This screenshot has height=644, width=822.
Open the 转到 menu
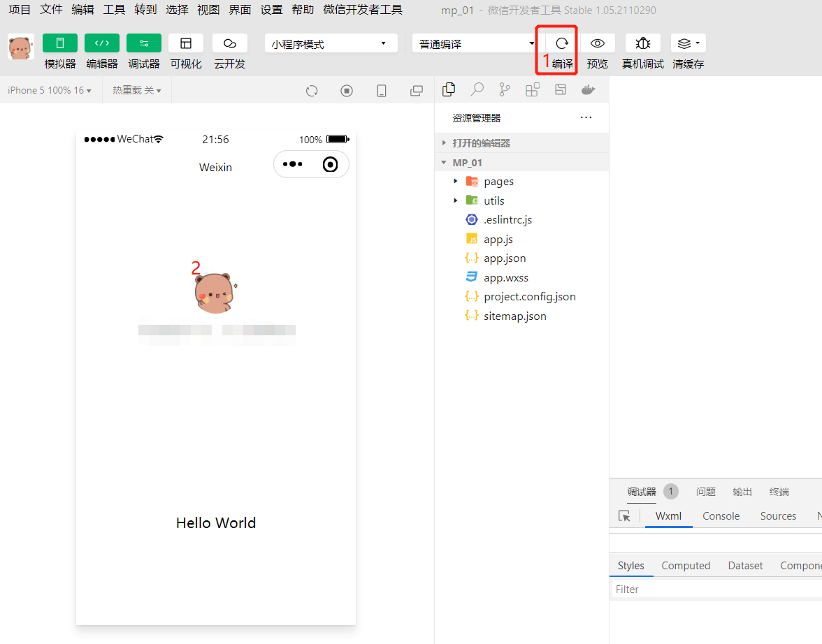(x=145, y=10)
